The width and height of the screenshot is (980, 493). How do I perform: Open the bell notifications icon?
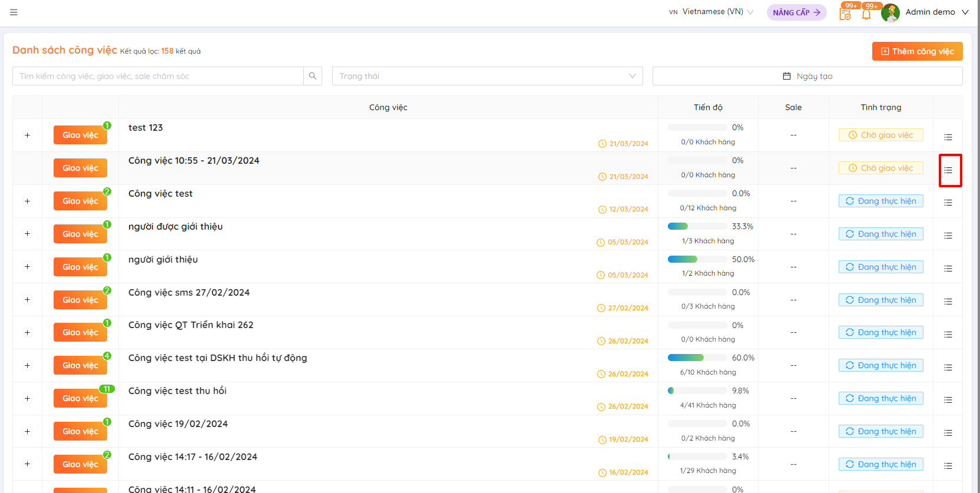click(x=866, y=14)
